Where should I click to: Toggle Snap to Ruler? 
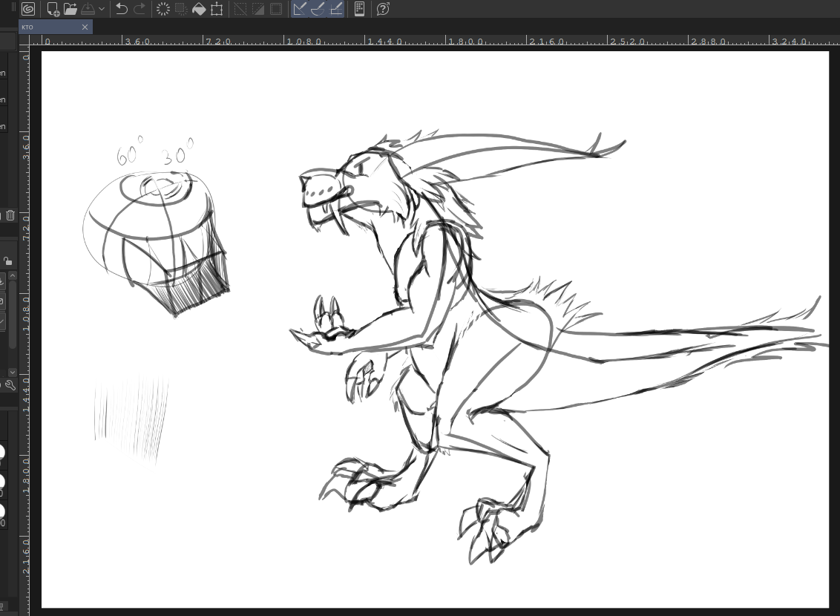pos(300,9)
